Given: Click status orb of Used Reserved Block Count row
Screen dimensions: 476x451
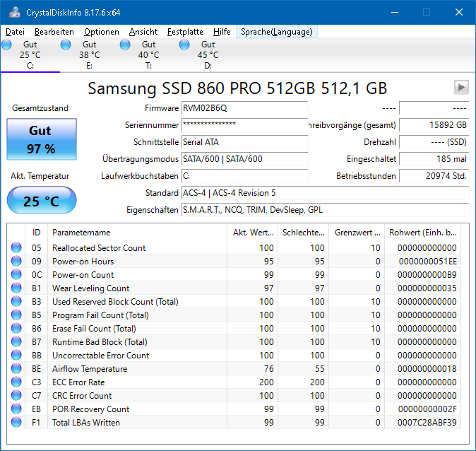Looking at the screenshot, I should coord(16,301).
